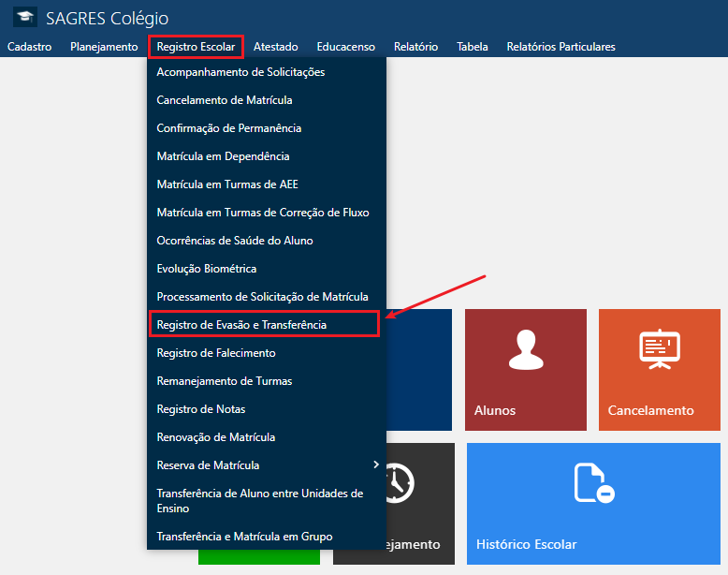
Task: Select Registro de Notas option
Action: point(201,409)
